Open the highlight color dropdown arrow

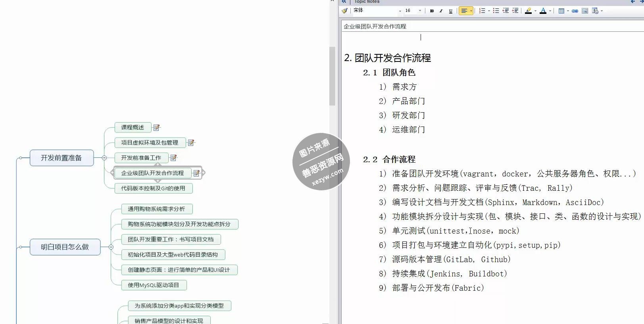click(535, 11)
